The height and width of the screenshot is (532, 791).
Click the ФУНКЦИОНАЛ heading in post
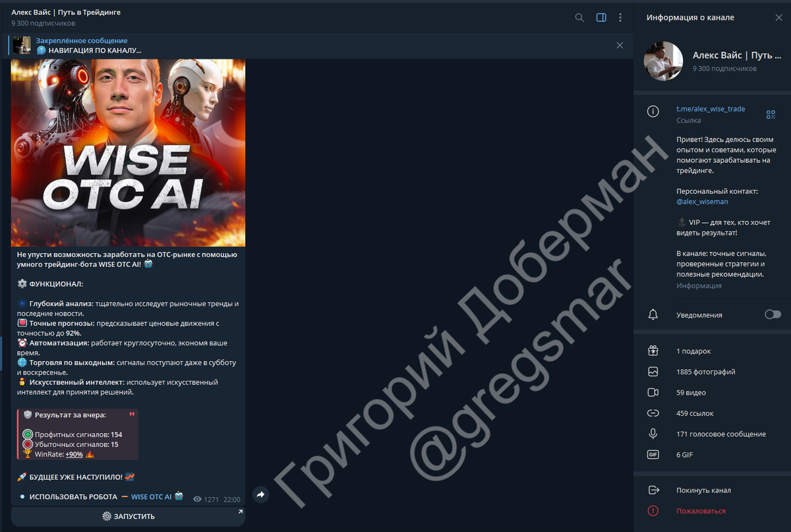50,283
